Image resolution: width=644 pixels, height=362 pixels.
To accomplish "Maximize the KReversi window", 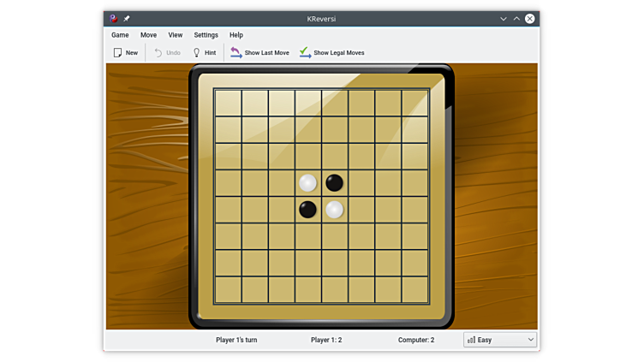I will pyautogui.click(x=516, y=18).
